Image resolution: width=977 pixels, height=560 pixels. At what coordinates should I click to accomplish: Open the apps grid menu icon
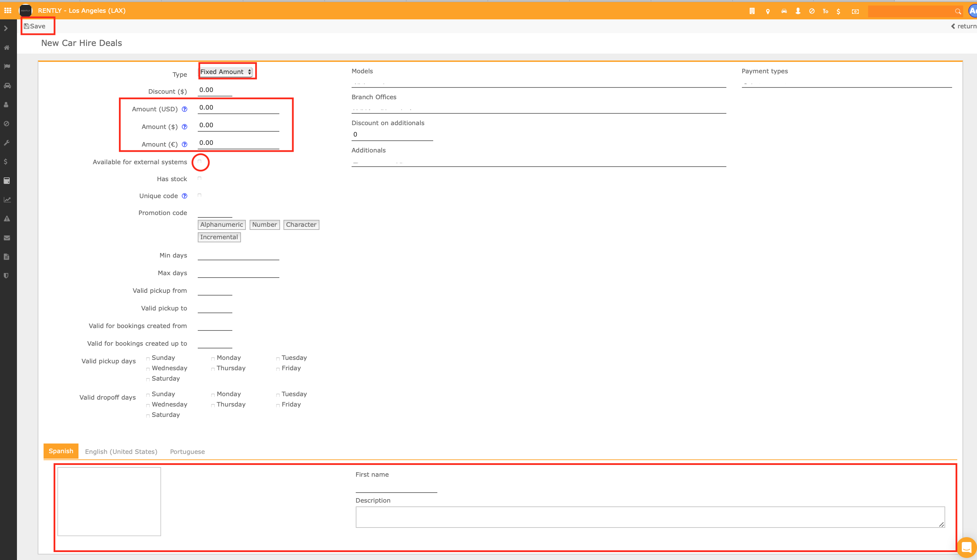(x=8, y=10)
